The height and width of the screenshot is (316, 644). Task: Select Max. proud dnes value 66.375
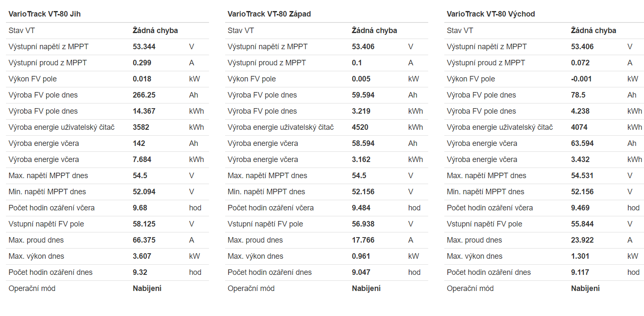tap(144, 240)
